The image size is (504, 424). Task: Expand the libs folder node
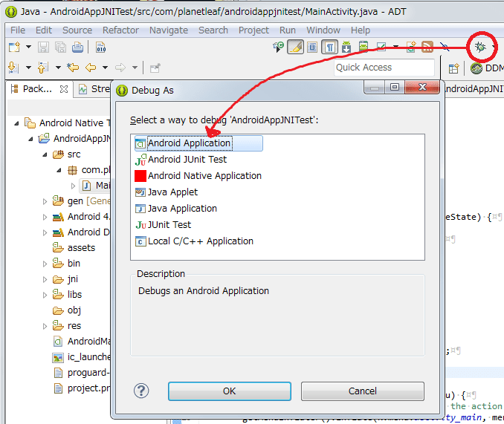pyautogui.click(x=45, y=295)
